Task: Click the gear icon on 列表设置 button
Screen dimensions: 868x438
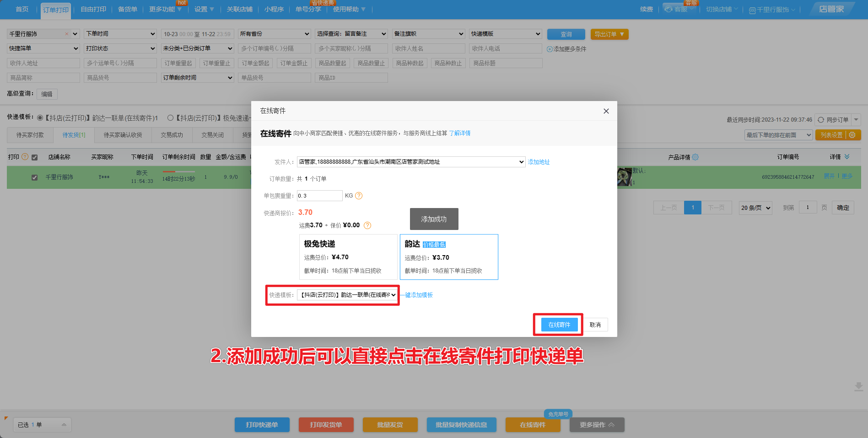Action: (852, 135)
